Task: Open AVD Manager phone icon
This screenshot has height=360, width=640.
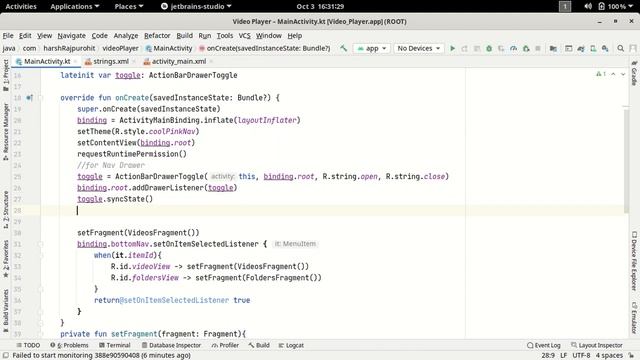Action: pos(593,48)
